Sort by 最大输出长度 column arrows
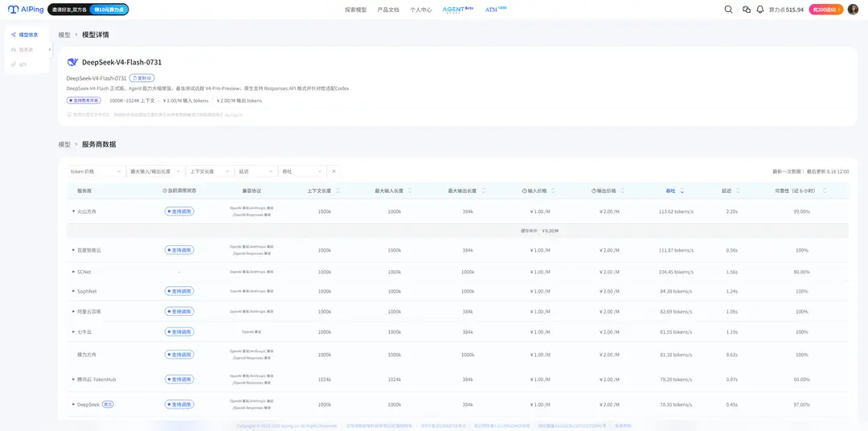868x431 pixels. pyautogui.click(x=483, y=191)
